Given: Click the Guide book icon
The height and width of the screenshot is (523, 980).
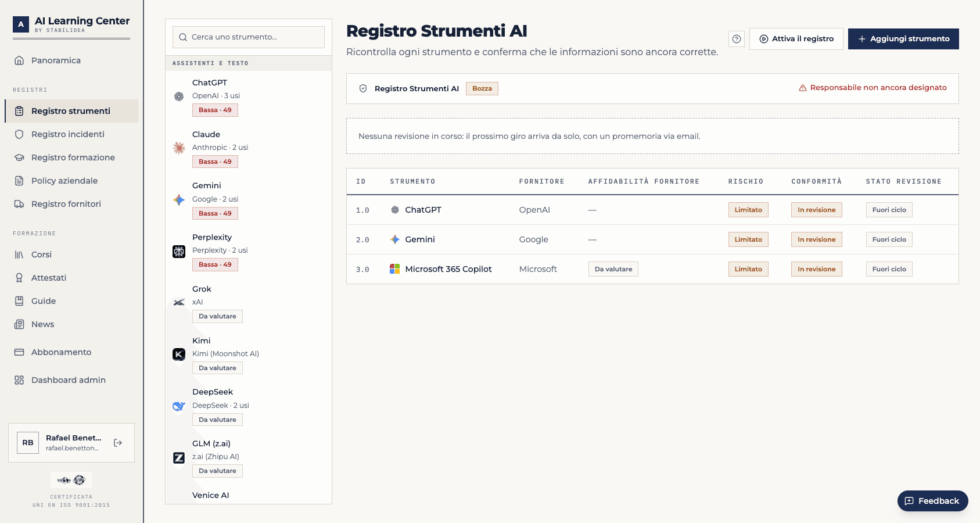Looking at the screenshot, I should pyautogui.click(x=19, y=301).
